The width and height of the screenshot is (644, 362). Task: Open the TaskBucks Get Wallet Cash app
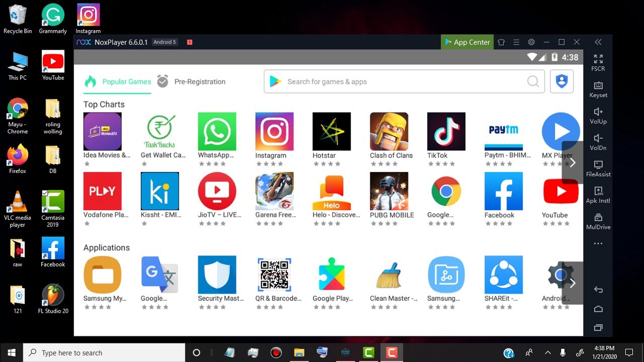(159, 131)
